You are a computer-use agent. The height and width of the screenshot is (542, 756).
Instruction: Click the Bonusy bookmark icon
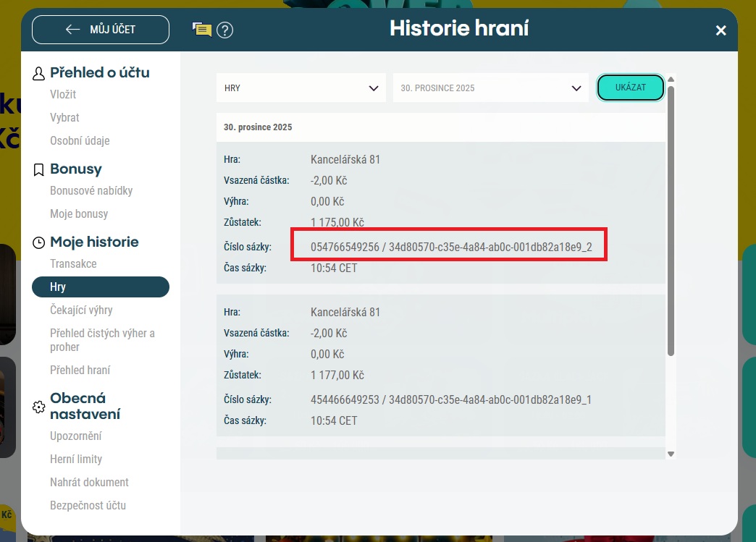(39, 169)
